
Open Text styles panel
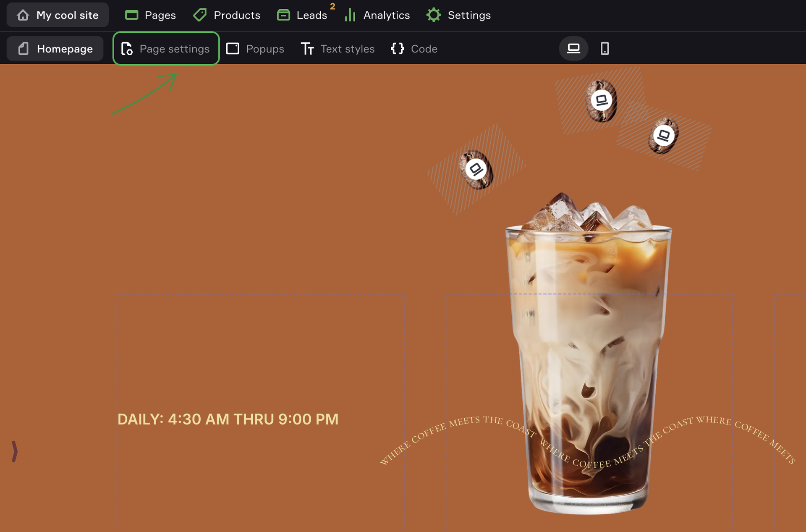338,49
